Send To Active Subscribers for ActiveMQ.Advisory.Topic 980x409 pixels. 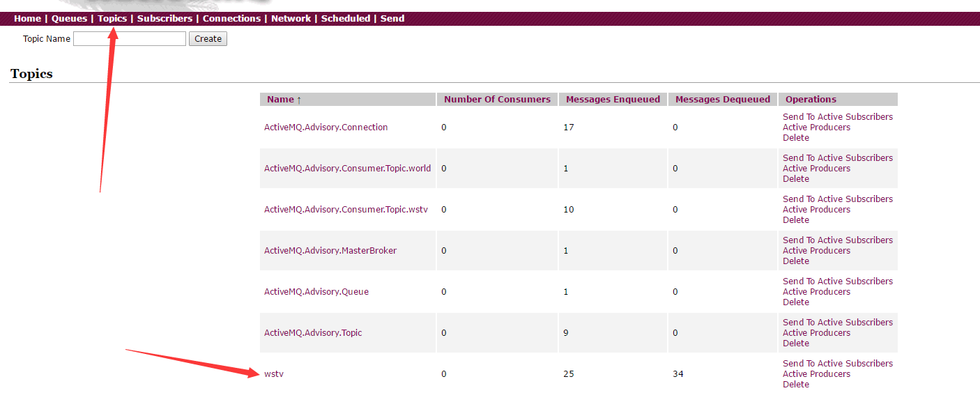point(837,323)
